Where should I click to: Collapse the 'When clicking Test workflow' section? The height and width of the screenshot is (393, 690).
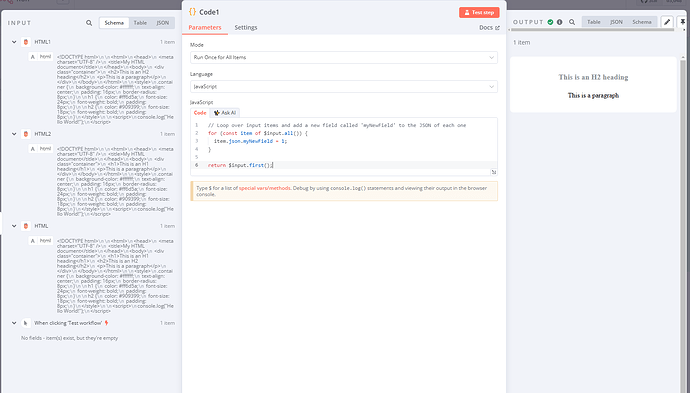(14, 323)
